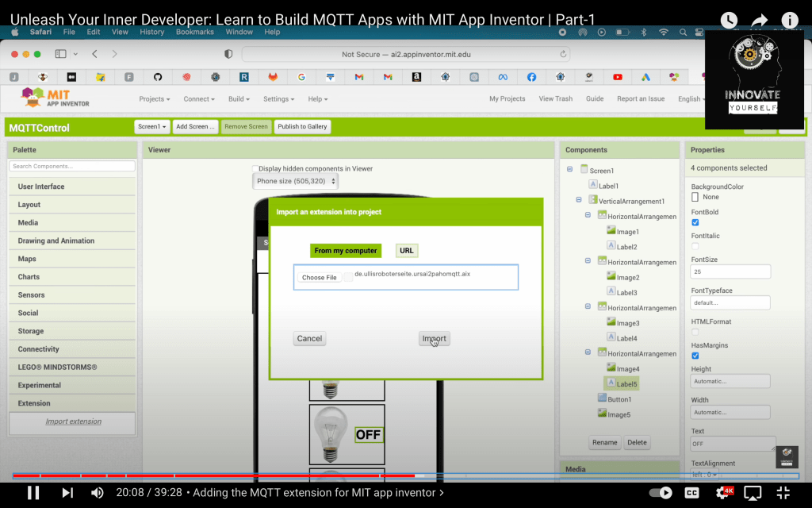Open the Phone size selector

click(295, 182)
